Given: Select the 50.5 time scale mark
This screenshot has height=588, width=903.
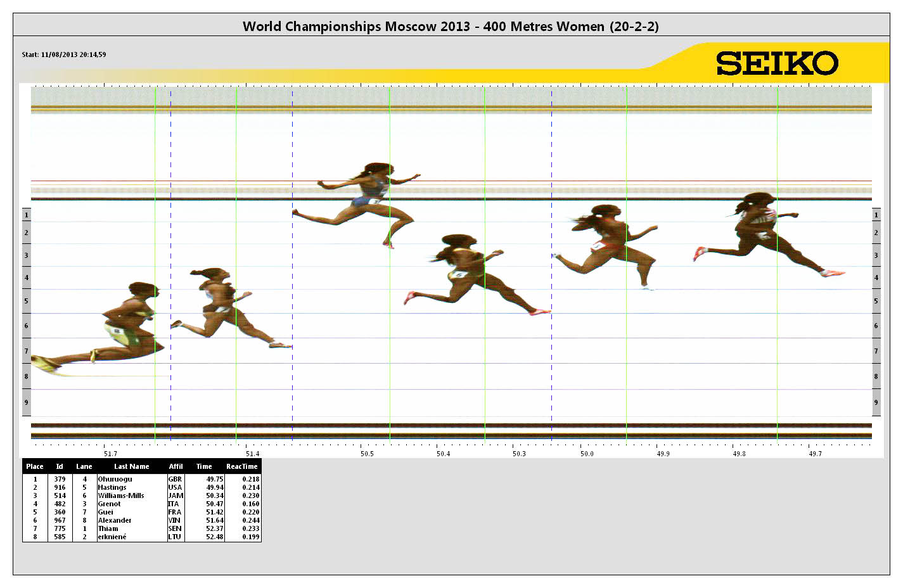Looking at the screenshot, I should coord(367,454).
